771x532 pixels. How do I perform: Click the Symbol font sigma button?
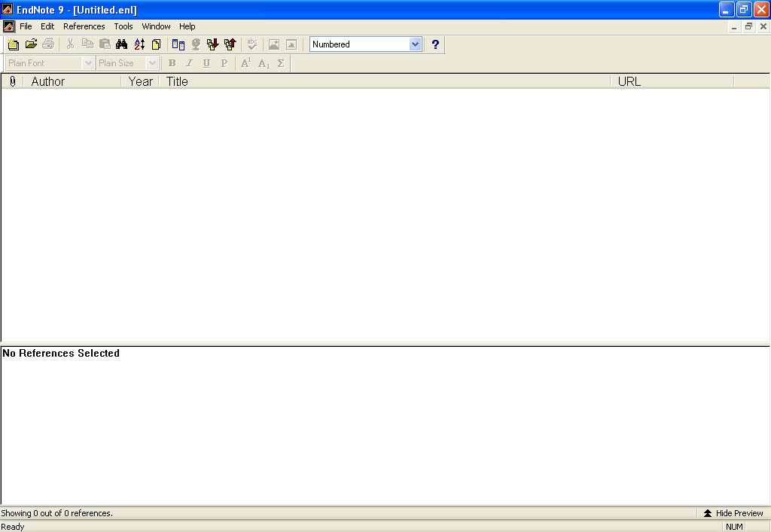point(281,63)
